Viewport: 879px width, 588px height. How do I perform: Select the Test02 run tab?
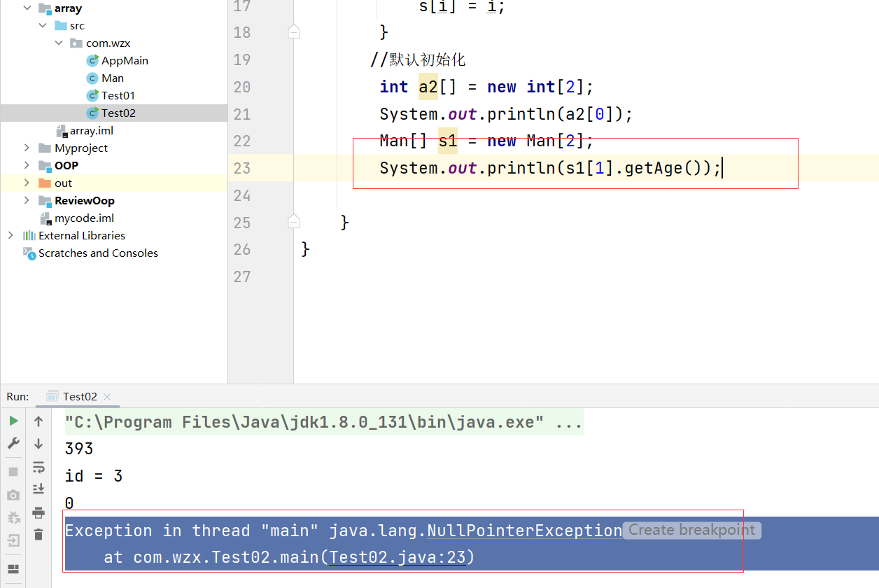coord(80,396)
